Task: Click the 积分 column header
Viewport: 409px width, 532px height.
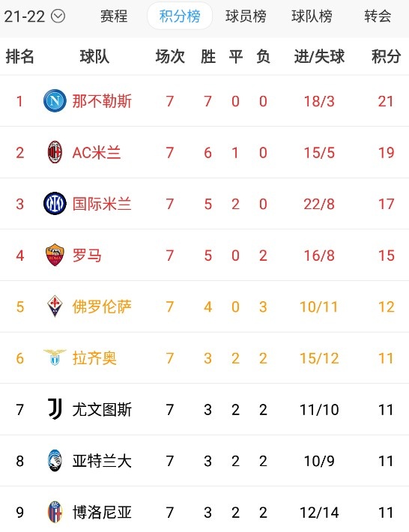Action: tap(387, 56)
